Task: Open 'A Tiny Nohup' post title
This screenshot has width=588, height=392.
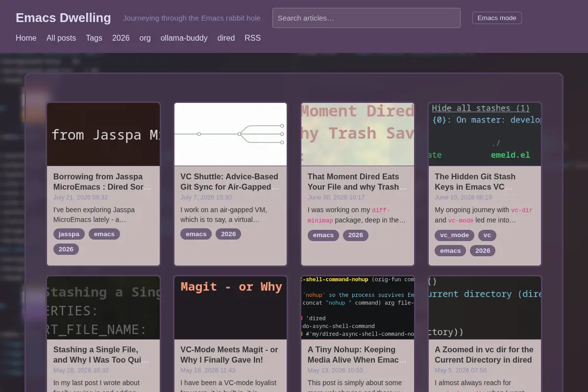Action: tap(357, 355)
